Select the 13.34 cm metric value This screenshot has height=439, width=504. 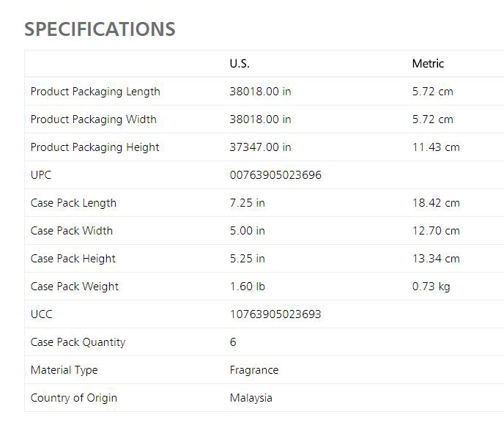(436, 259)
